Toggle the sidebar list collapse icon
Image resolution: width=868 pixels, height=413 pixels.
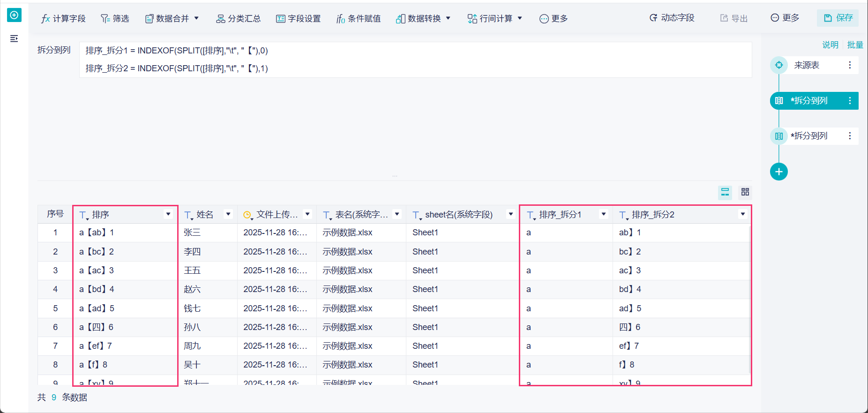coord(14,38)
